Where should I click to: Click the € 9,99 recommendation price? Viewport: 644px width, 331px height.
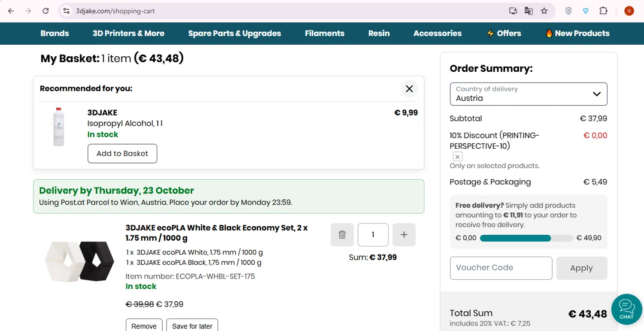pos(406,113)
